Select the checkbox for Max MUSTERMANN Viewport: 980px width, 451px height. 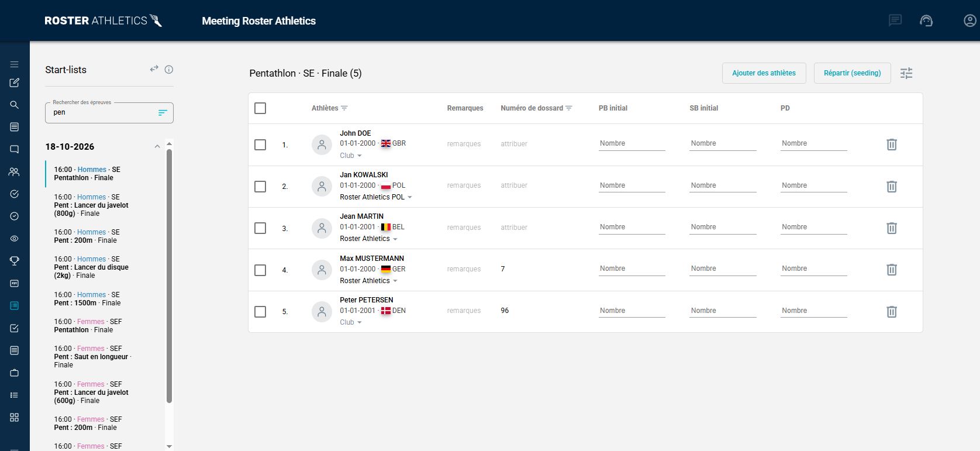(x=260, y=270)
